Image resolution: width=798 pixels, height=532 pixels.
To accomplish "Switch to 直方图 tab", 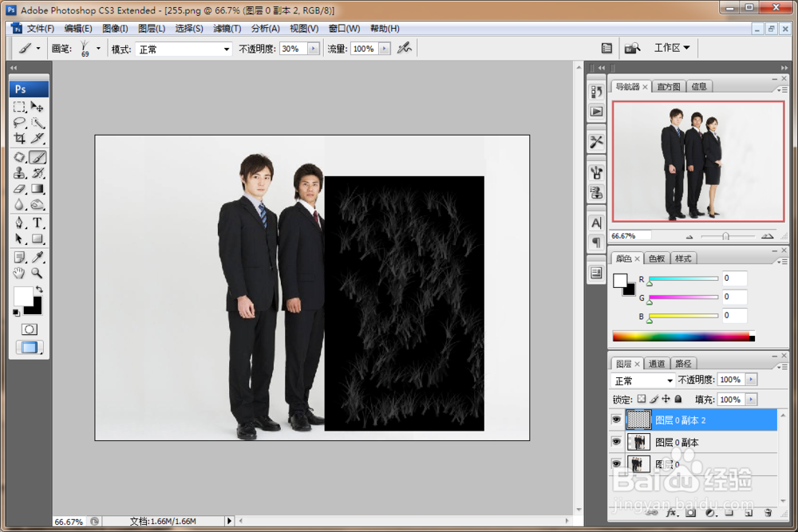I will 668,86.
